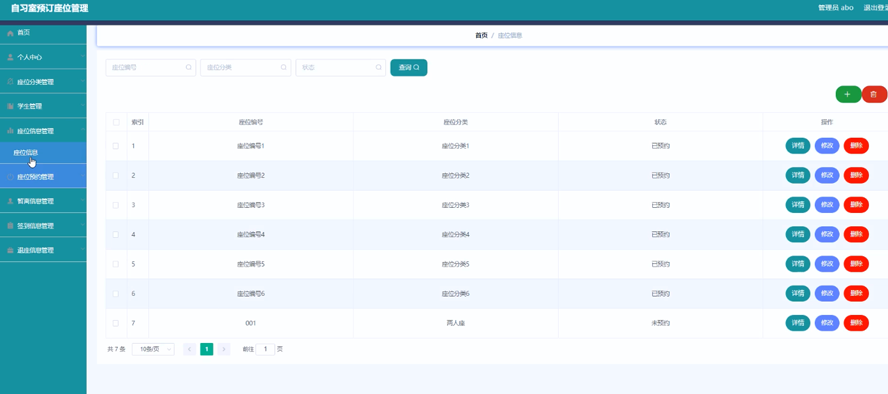Screen dimensions: 888x394
Task: Click the 前往 page number input
Action: [265, 349]
